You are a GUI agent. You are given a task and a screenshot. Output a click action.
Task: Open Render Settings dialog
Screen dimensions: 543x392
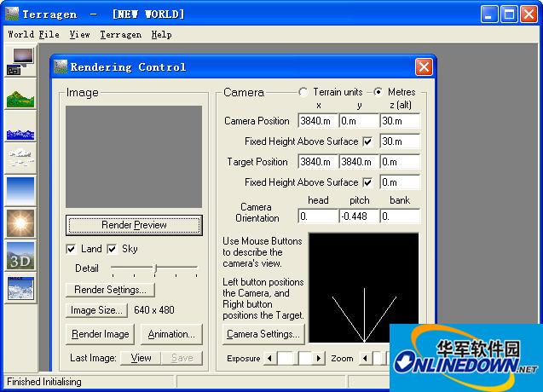[110, 290]
